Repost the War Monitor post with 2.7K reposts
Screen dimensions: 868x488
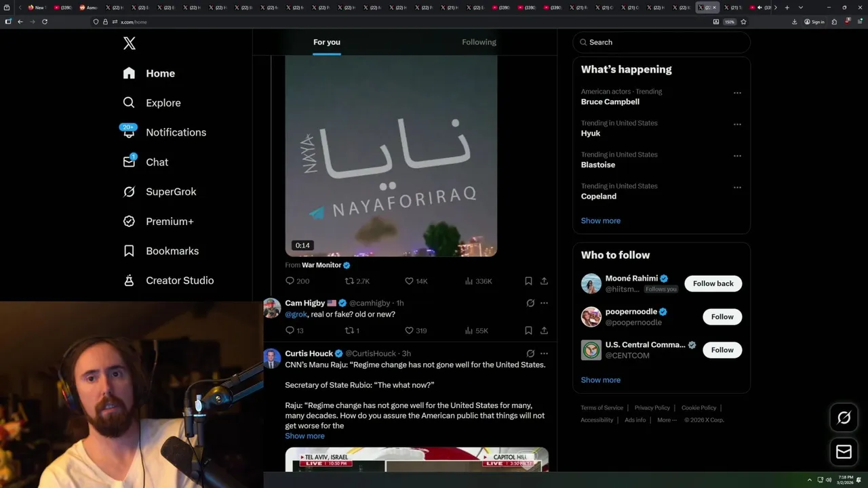[x=357, y=281]
